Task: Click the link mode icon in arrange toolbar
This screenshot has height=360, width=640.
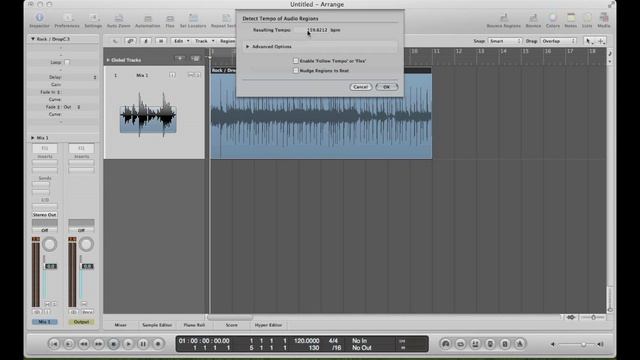Action: point(131,41)
